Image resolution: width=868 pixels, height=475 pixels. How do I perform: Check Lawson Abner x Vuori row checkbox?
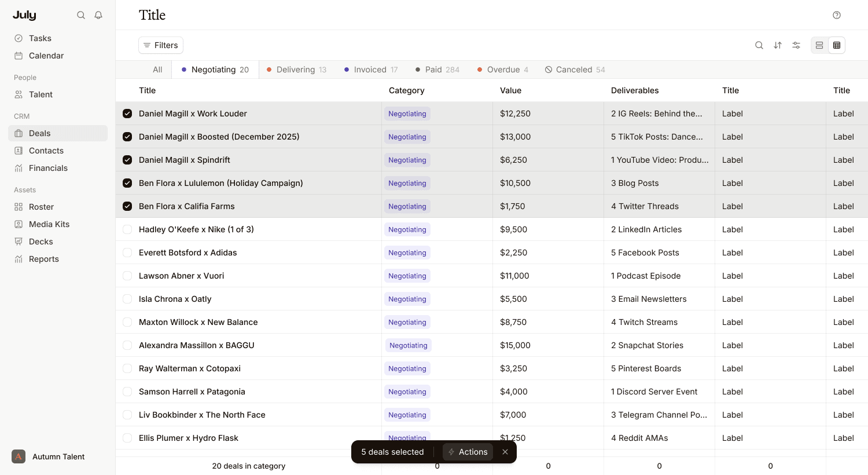click(x=127, y=276)
